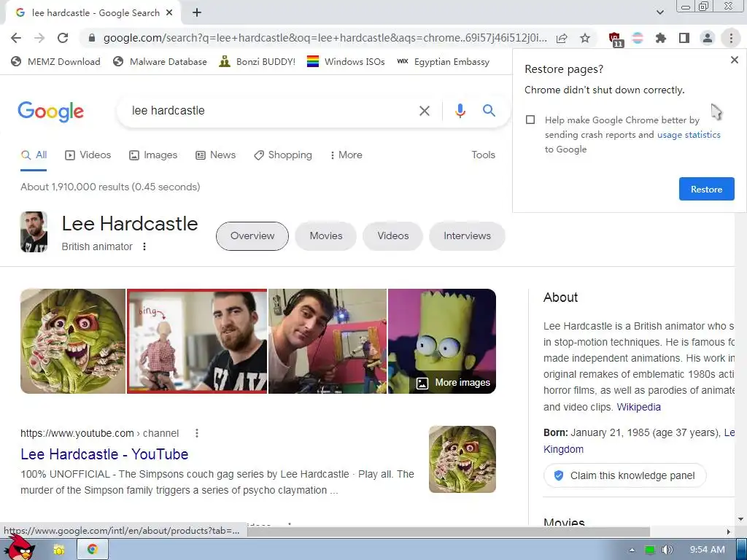Show hidden system tray icons

click(x=632, y=550)
